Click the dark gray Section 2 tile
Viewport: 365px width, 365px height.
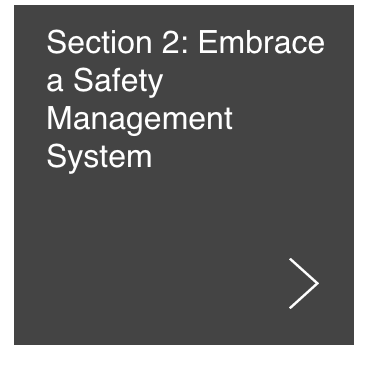point(184,175)
